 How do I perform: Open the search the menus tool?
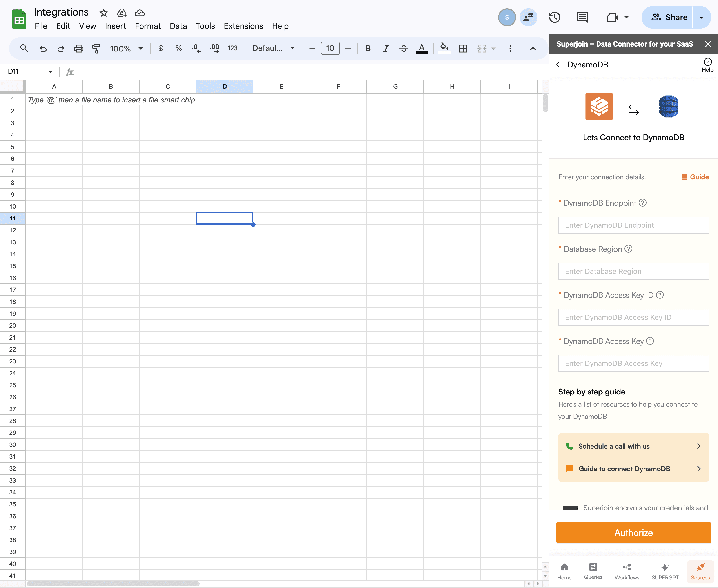(24, 48)
